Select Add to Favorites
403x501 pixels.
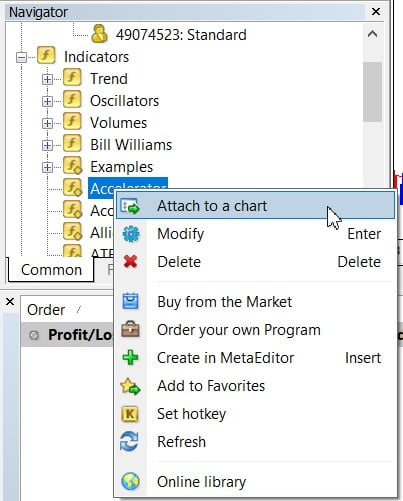(255, 386)
